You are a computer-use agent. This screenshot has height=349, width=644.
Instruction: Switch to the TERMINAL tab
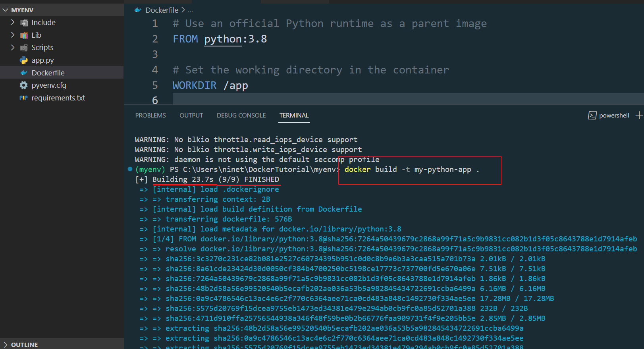pyautogui.click(x=294, y=115)
